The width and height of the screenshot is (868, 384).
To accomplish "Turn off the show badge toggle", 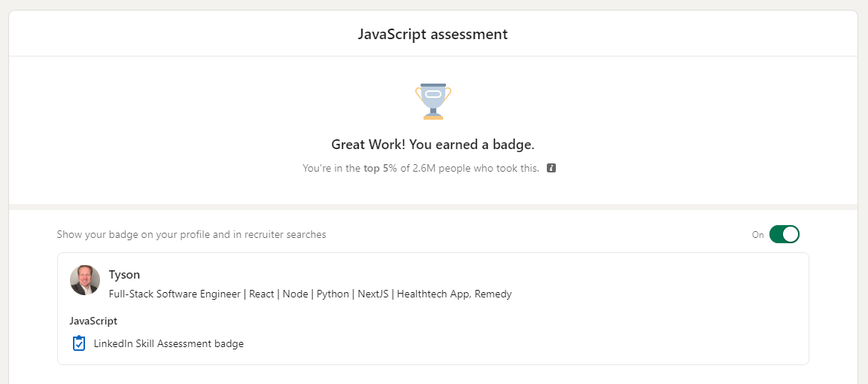I will click(x=785, y=234).
